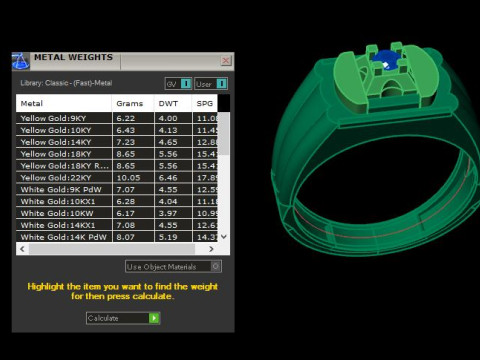Click the table's scroll left arrow

(x=22, y=249)
